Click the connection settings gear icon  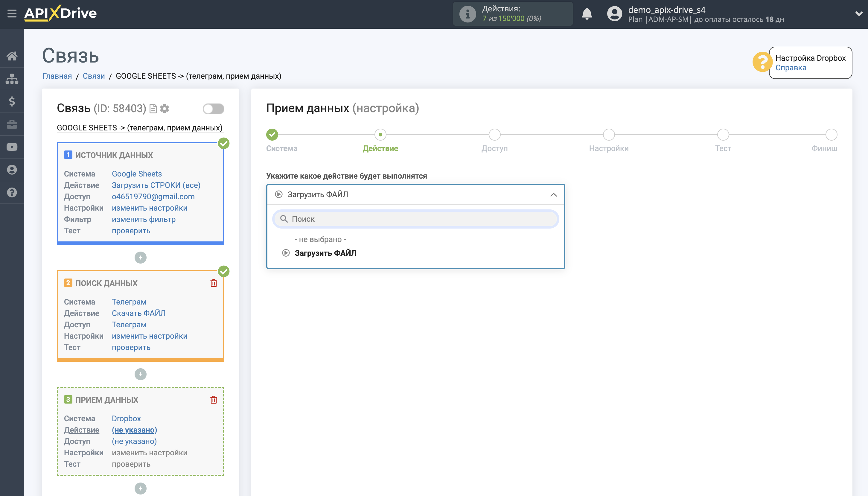[x=165, y=109]
